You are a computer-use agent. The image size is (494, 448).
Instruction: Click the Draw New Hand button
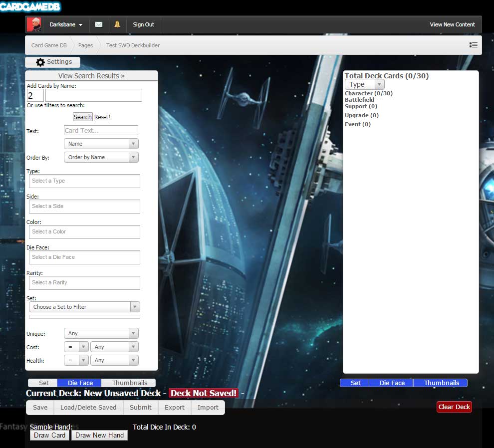click(x=99, y=435)
